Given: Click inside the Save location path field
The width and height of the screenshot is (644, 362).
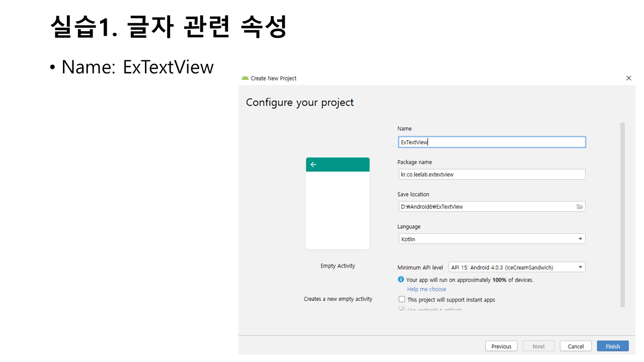Looking at the screenshot, I should point(486,207).
